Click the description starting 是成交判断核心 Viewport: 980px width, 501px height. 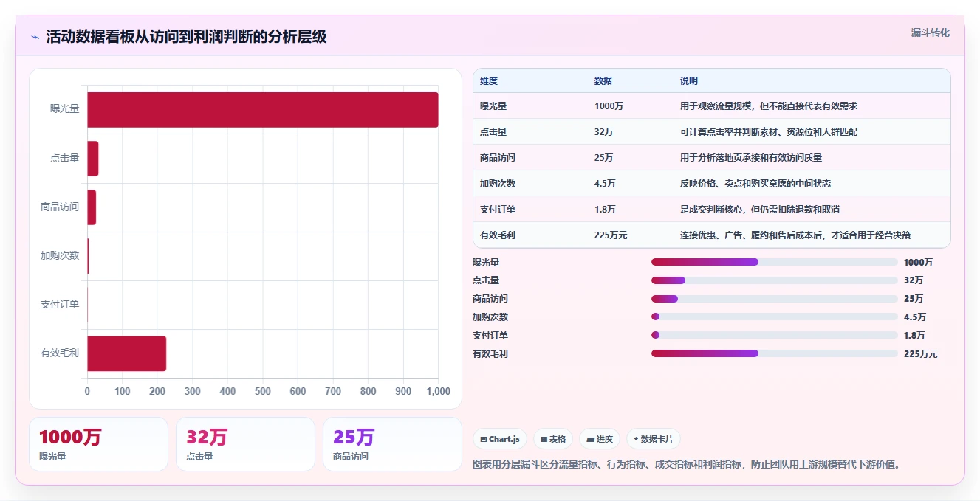760,210
